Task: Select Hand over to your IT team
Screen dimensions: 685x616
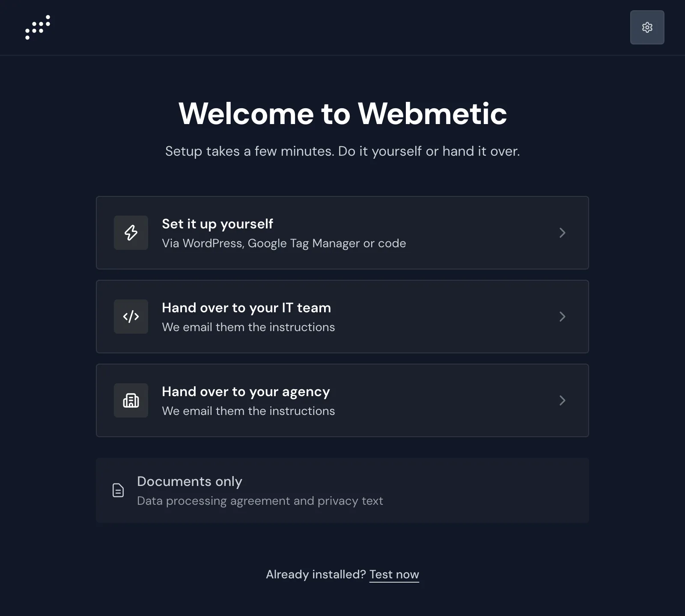Action: [342, 317]
